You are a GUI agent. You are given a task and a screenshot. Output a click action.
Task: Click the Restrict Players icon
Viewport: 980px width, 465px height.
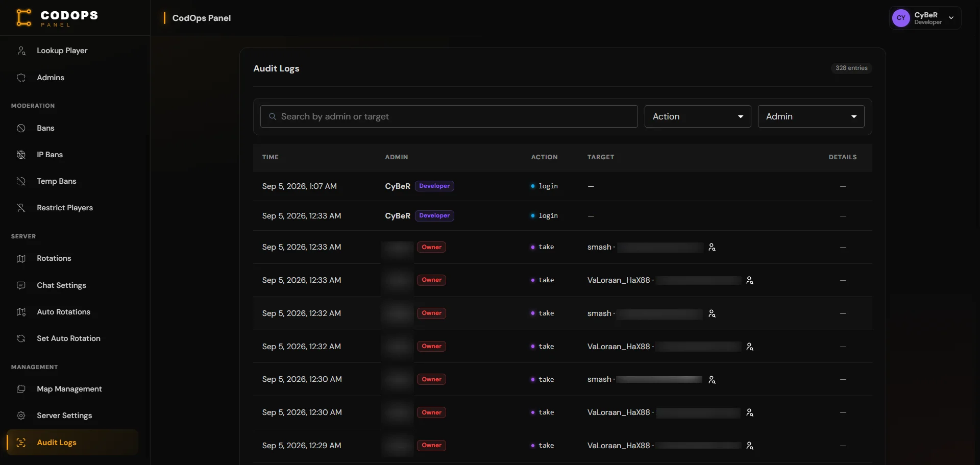(21, 208)
